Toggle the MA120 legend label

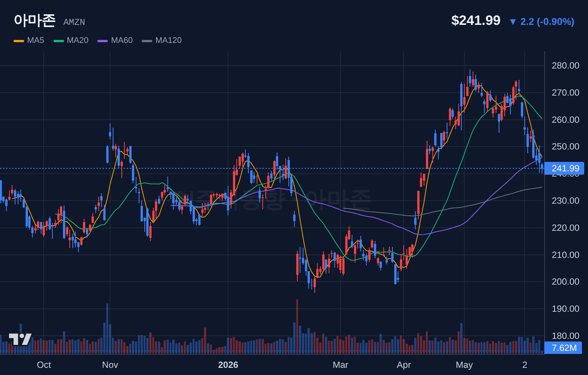point(168,40)
